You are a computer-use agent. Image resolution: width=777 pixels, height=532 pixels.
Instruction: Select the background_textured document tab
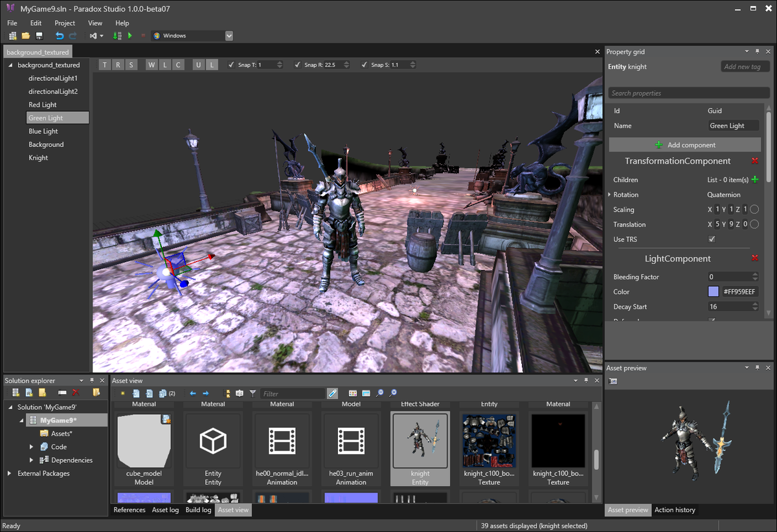pyautogui.click(x=38, y=52)
